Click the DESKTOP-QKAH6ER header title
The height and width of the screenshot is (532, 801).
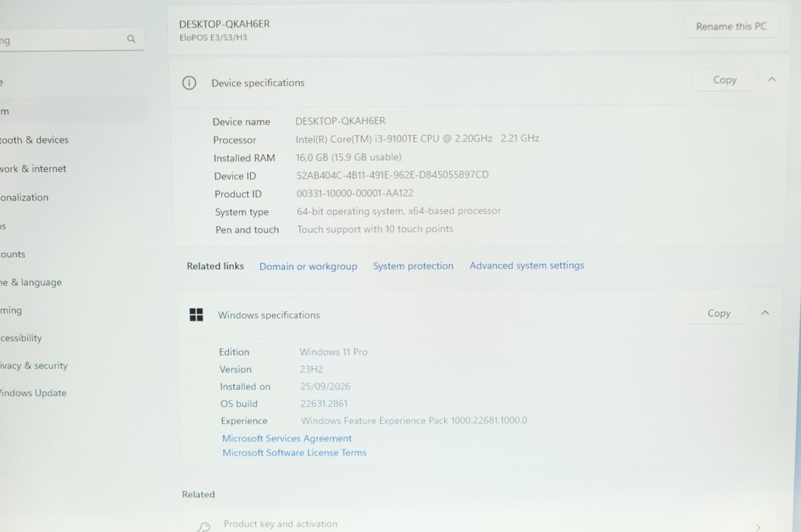pyautogui.click(x=224, y=24)
